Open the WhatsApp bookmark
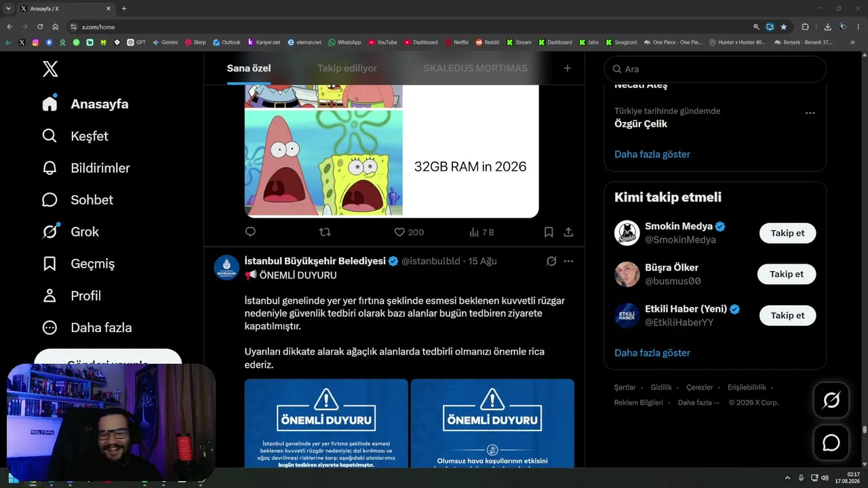The width and height of the screenshot is (868, 488). pyautogui.click(x=344, y=42)
